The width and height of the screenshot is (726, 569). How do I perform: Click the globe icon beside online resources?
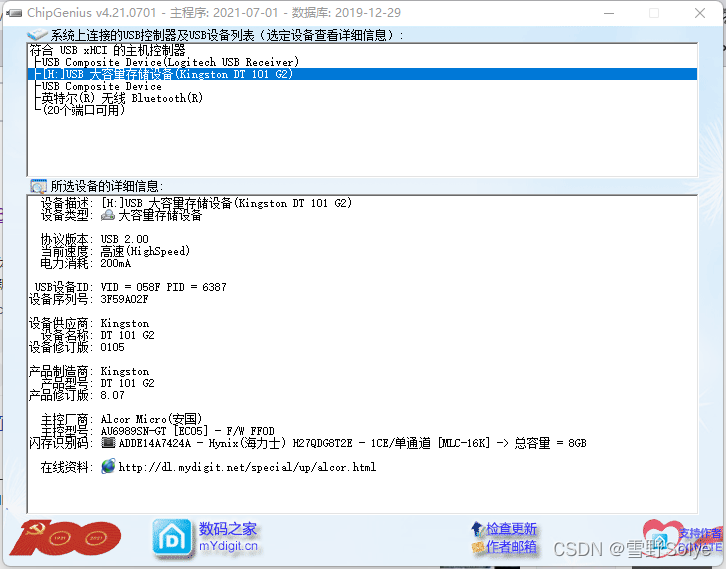(x=108, y=466)
